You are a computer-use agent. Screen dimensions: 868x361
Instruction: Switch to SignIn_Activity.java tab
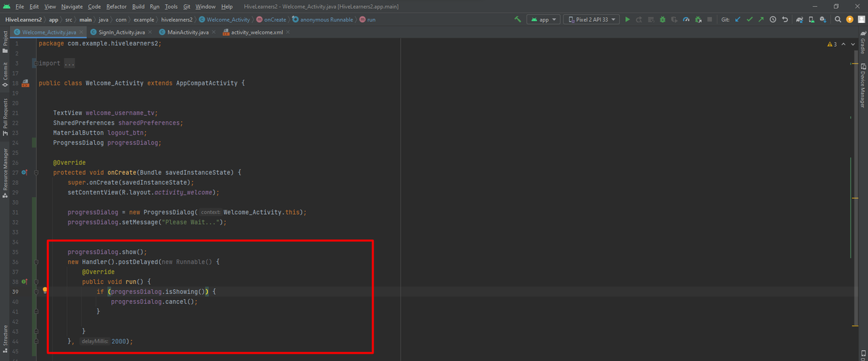(121, 32)
